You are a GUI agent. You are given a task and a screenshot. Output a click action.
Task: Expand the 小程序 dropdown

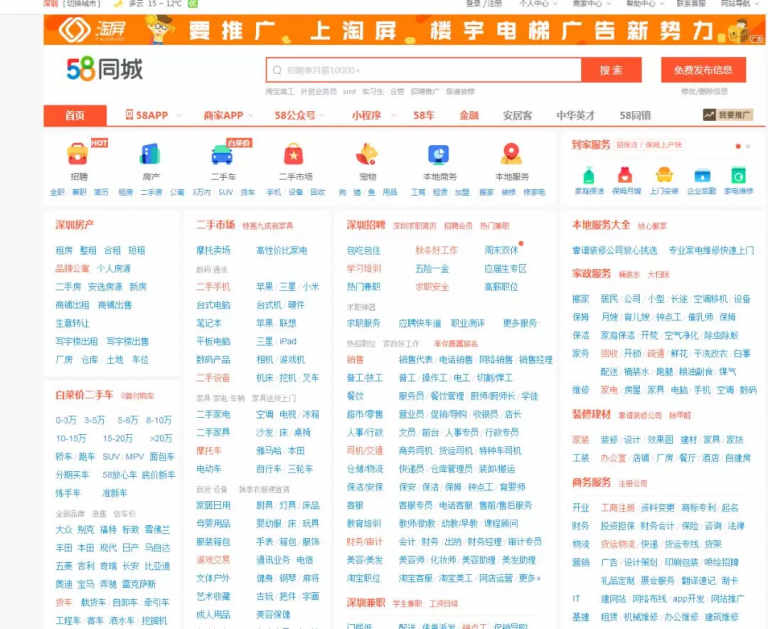coord(393,116)
